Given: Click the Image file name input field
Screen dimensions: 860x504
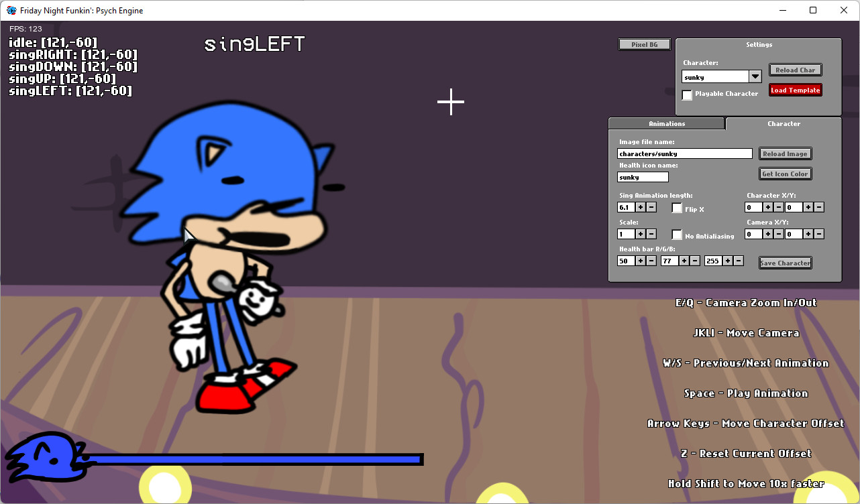Looking at the screenshot, I should 685,153.
